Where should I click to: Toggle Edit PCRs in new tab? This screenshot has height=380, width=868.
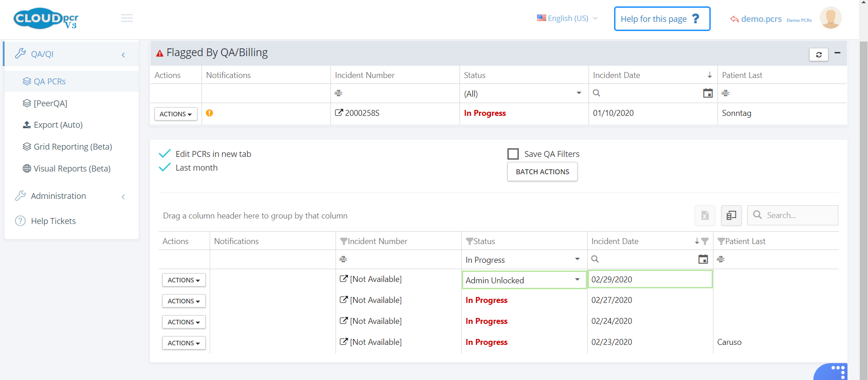coord(165,154)
